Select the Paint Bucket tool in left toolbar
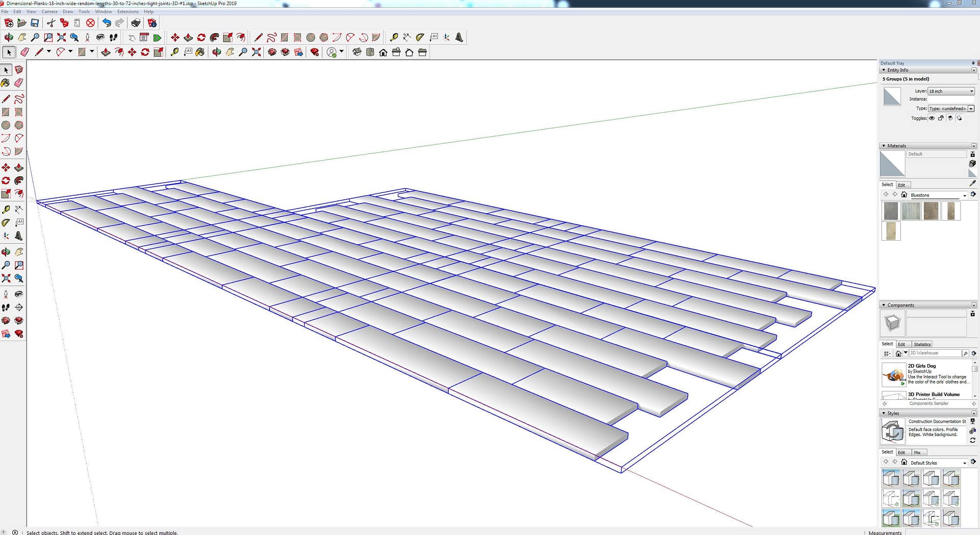 click(x=6, y=83)
